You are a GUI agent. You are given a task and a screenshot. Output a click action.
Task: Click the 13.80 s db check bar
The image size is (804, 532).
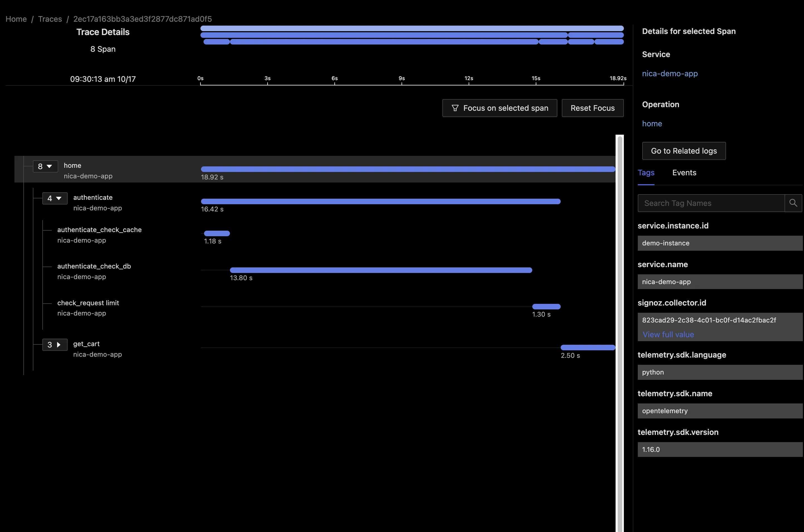(x=381, y=270)
